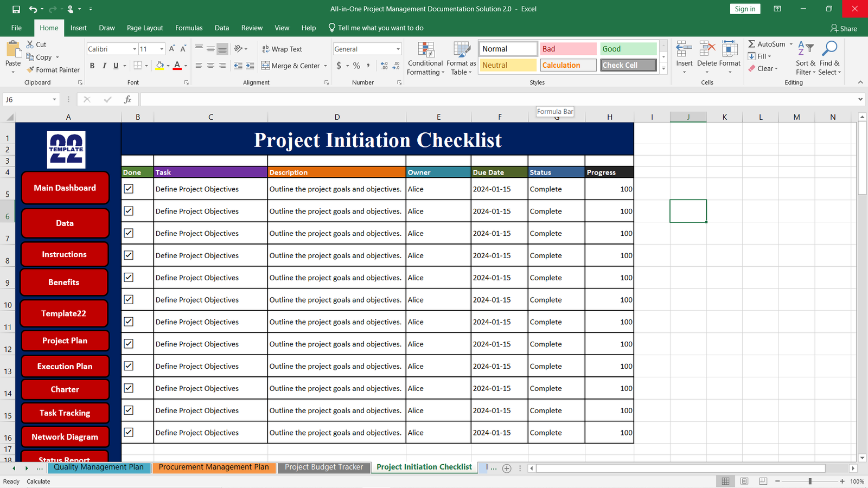Click the Paste clipboard icon
Image resolution: width=868 pixels, height=488 pixels.
(13, 50)
